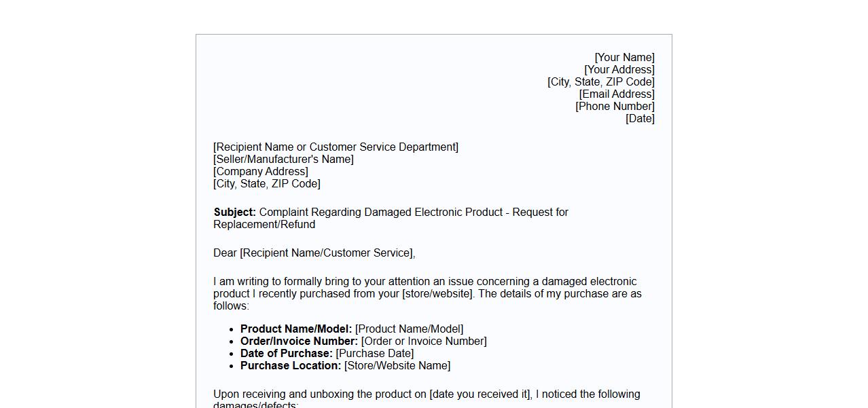The width and height of the screenshot is (868, 408).
Task: Click the [Company Address] placeholder
Action: click(261, 172)
